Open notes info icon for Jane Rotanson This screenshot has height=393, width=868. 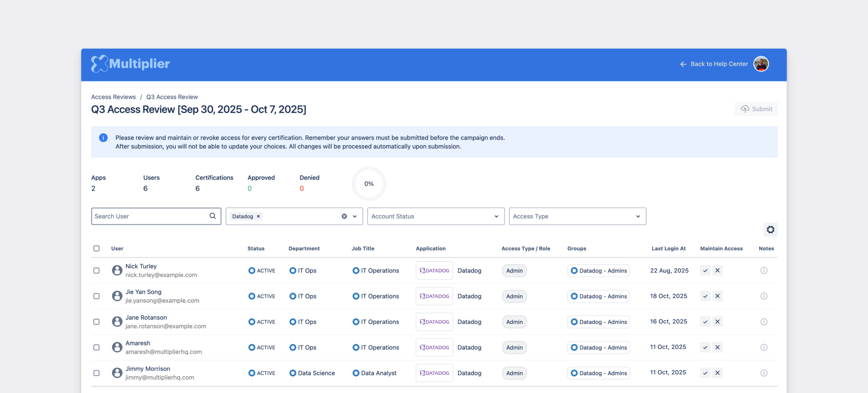pos(764,322)
